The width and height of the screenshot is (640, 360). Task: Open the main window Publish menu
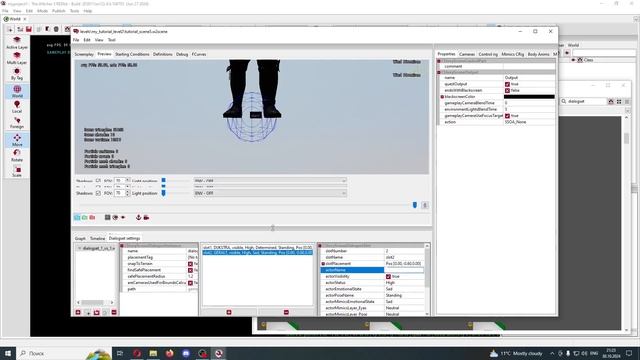click(58, 11)
